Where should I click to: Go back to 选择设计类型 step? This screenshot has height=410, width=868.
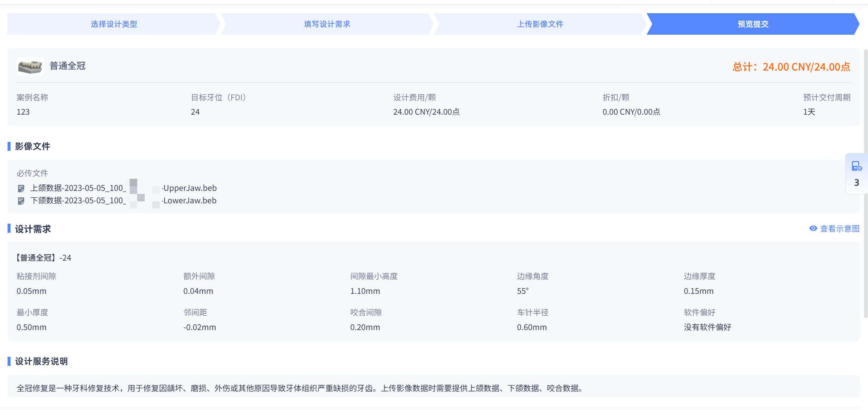(113, 24)
